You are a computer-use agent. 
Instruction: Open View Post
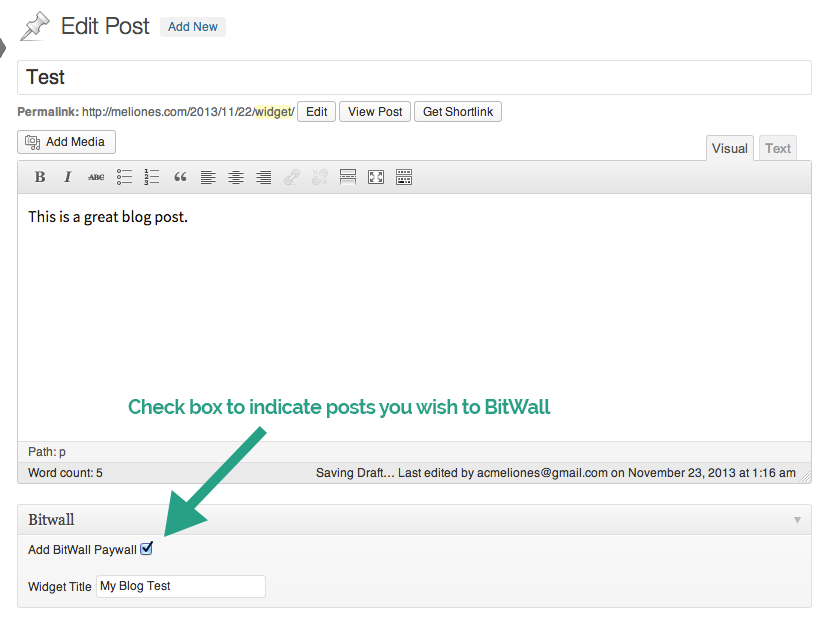(375, 111)
